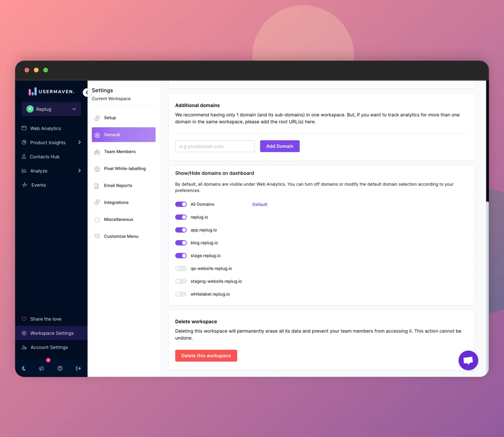504x437 pixels.
Task: Click the Email Reports document icon
Action: (97, 186)
